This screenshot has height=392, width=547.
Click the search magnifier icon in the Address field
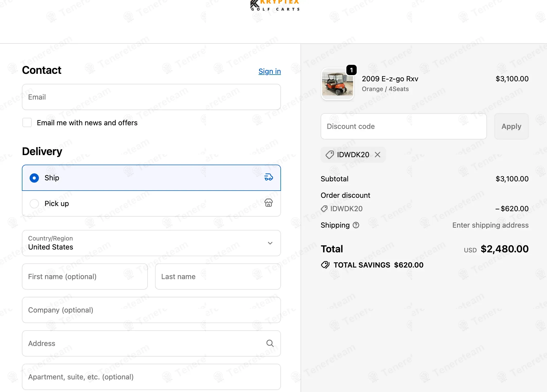(x=270, y=343)
